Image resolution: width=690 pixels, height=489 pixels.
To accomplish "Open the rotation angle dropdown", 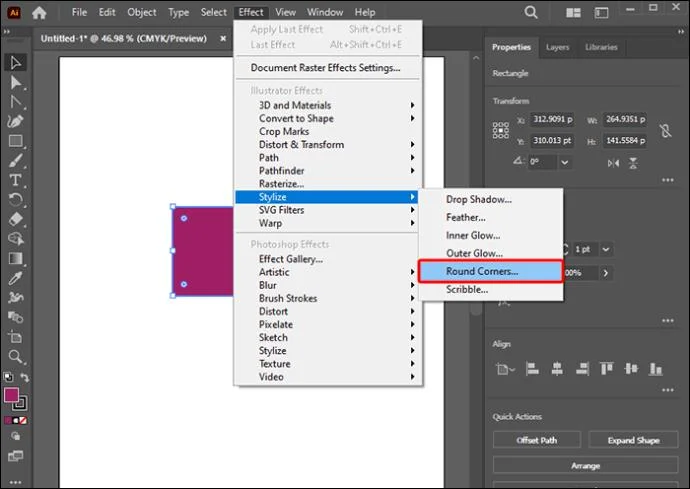I will 565,162.
